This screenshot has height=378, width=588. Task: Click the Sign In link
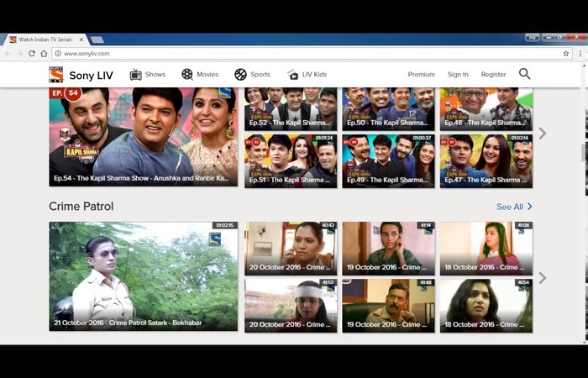click(x=458, y=74)
